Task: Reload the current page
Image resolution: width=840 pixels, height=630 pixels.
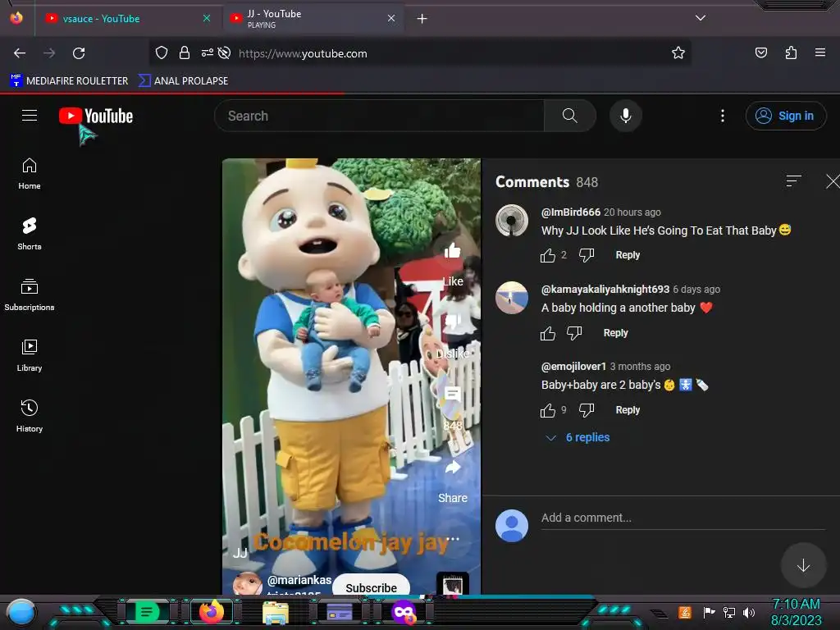Action: tap(79, 53)
